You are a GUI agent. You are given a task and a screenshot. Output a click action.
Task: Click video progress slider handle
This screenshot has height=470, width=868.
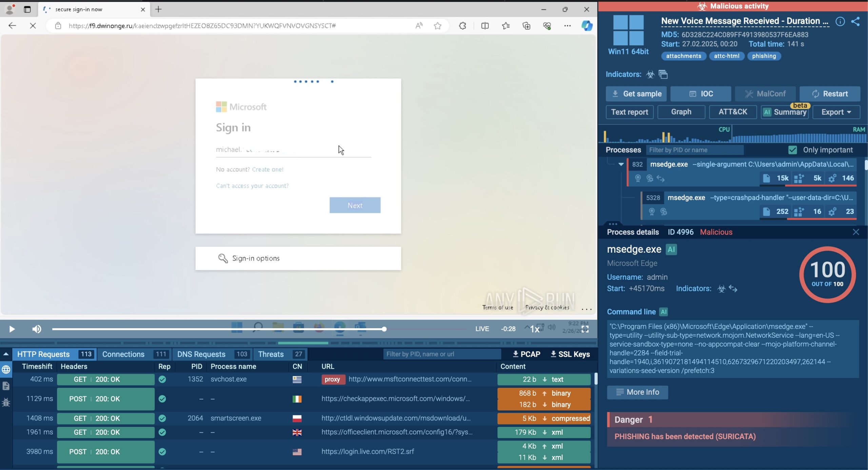[x=384, y=329]
